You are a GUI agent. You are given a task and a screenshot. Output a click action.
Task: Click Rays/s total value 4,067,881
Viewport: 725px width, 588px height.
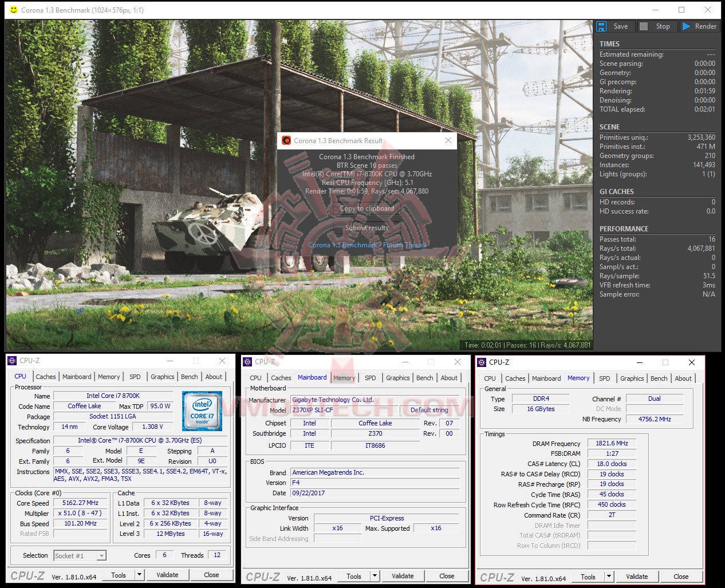701,248
